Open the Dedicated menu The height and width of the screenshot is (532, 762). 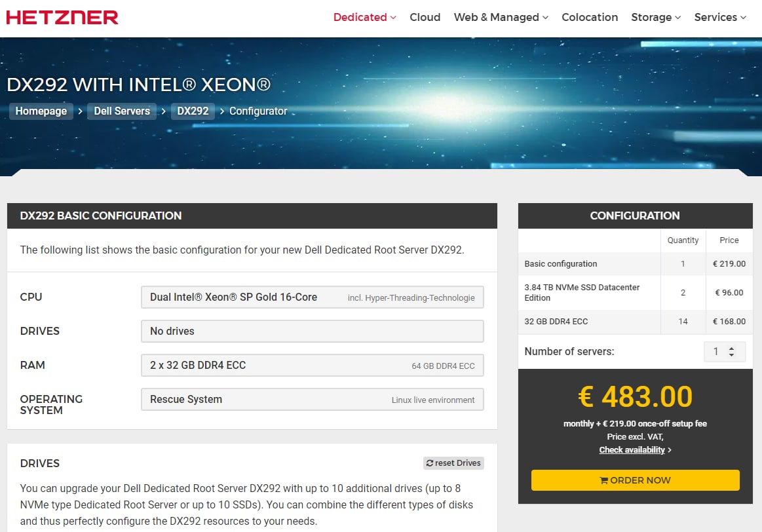coord(364,17)
